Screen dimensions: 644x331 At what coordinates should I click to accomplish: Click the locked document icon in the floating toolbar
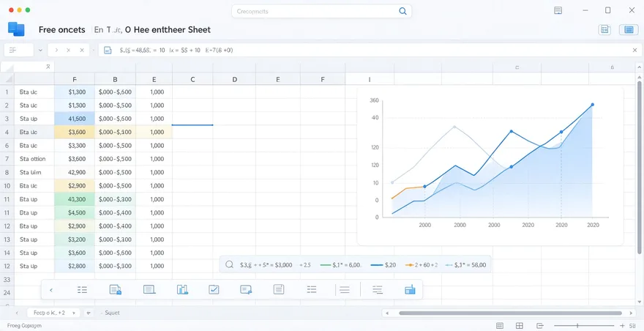(116, 290)
